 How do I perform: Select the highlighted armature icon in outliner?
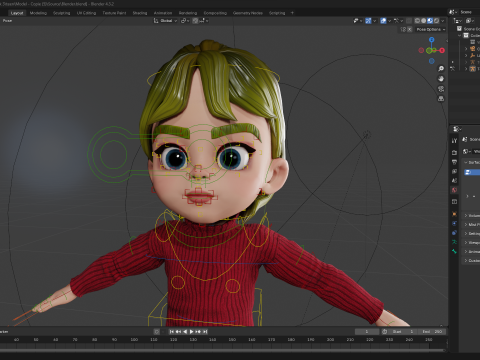(472, 69)
